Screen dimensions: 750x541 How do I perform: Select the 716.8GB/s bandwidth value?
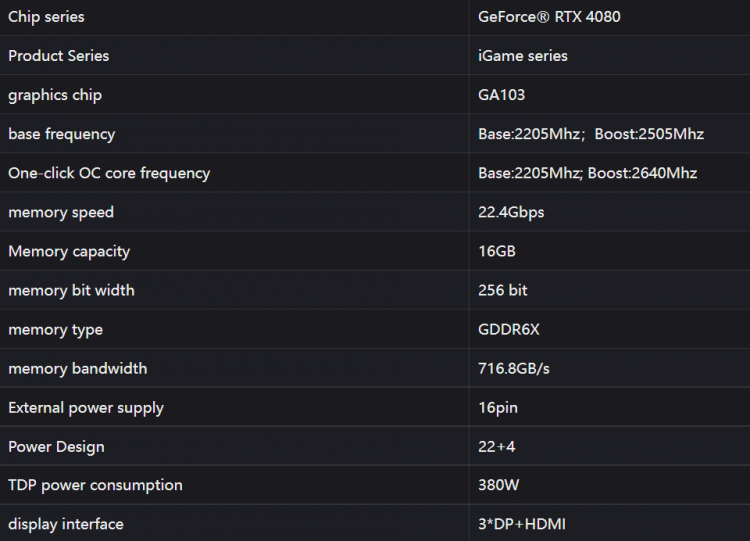(x=514, y=368)
